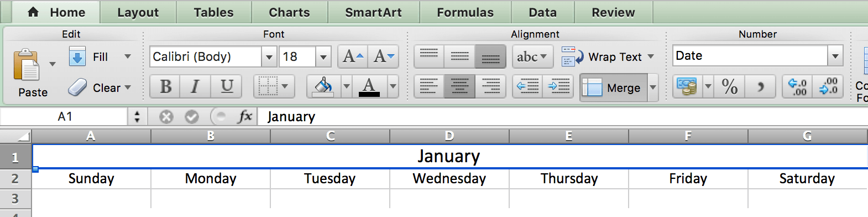The height and width of the screenshot is (217, 868).
Task: Toggle Italic formatting
Action: pyautogui.click(x=195, y=86)
